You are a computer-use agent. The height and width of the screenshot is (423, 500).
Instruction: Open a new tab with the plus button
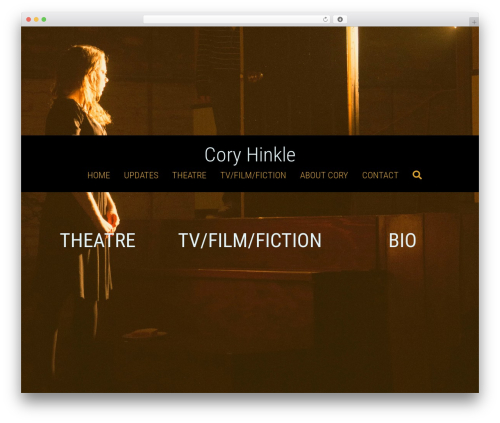tap(474, 22)
